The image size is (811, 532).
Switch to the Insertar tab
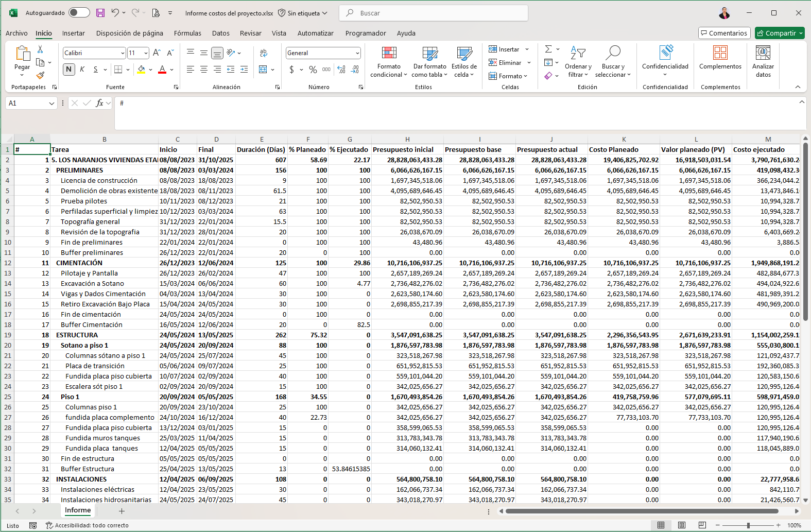tap(74, 33)
